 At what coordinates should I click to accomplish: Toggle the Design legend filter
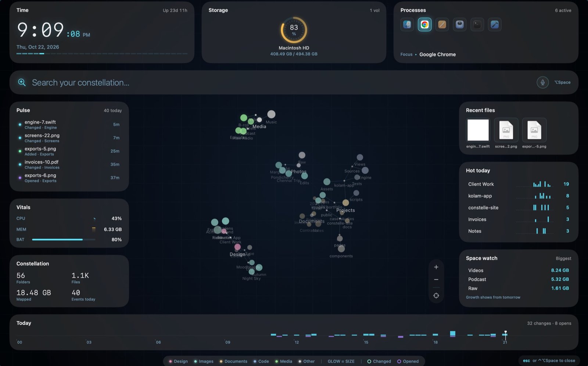pos(178,361)
